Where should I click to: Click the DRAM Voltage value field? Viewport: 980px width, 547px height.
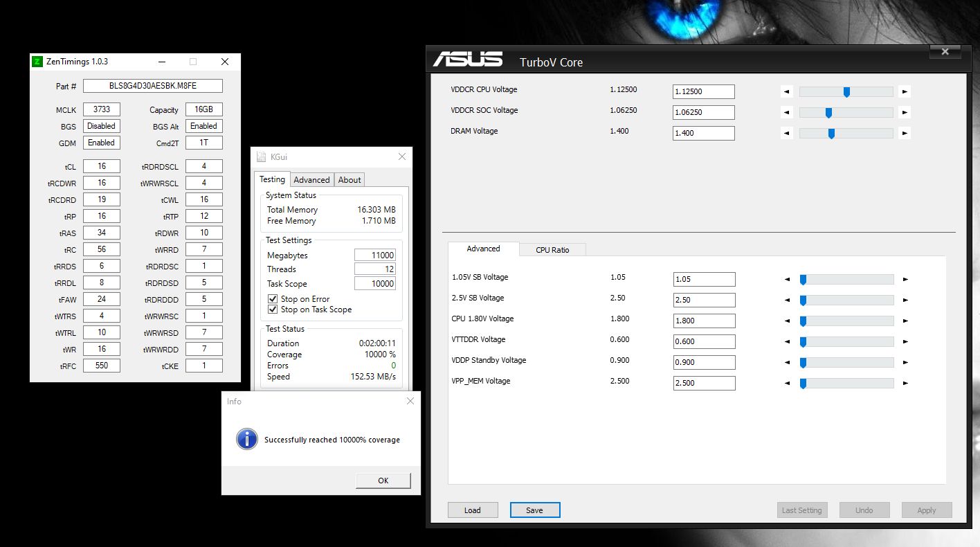pyautogui.click(x=704, y=133)
